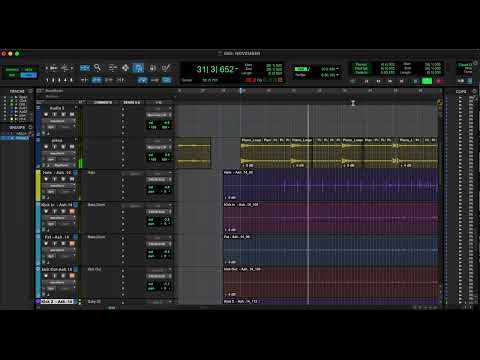Solo the Hats track
The height and width of the screenshot is (360, 480).
point(63,179)
